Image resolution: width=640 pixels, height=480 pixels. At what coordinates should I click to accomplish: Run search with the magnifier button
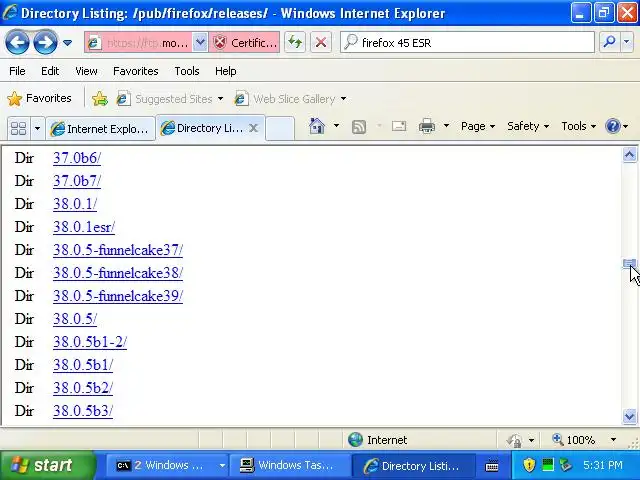[609, 42]
